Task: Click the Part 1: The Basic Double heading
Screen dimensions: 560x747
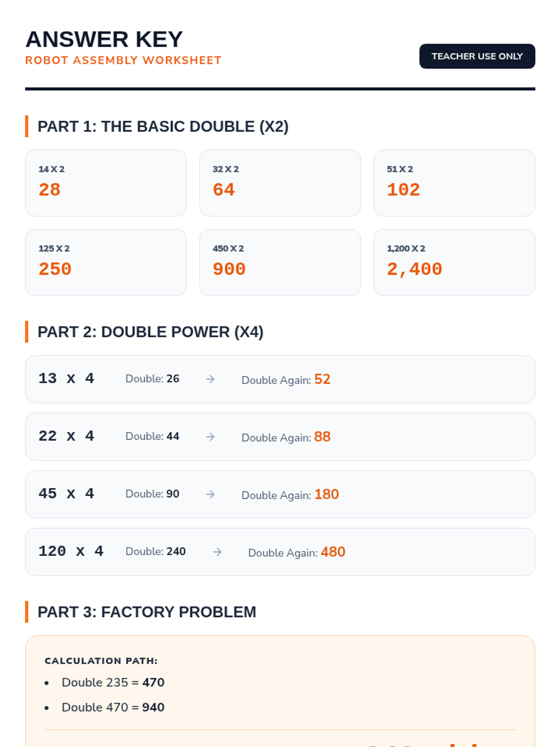Action: [x=163, y=127]
